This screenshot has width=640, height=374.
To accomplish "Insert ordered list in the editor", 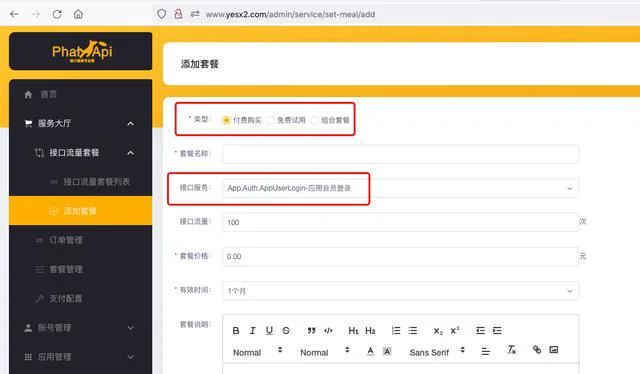I will point(396,331).
